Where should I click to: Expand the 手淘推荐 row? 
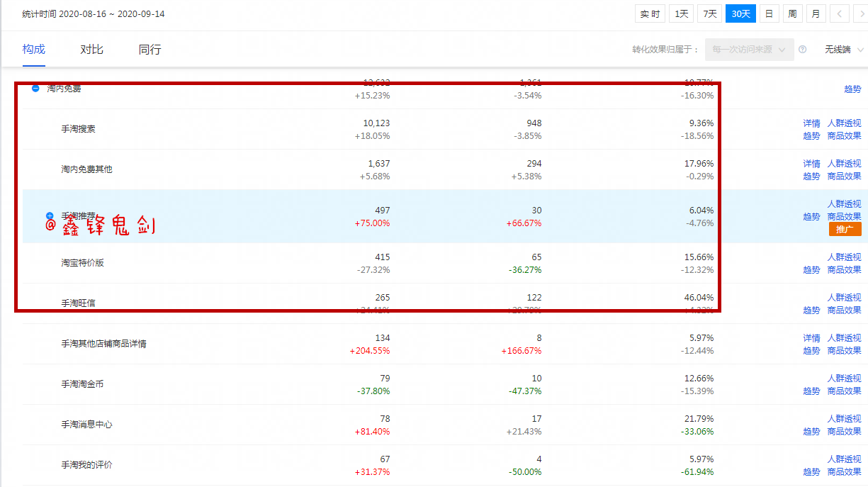click(x=50, y=215)
